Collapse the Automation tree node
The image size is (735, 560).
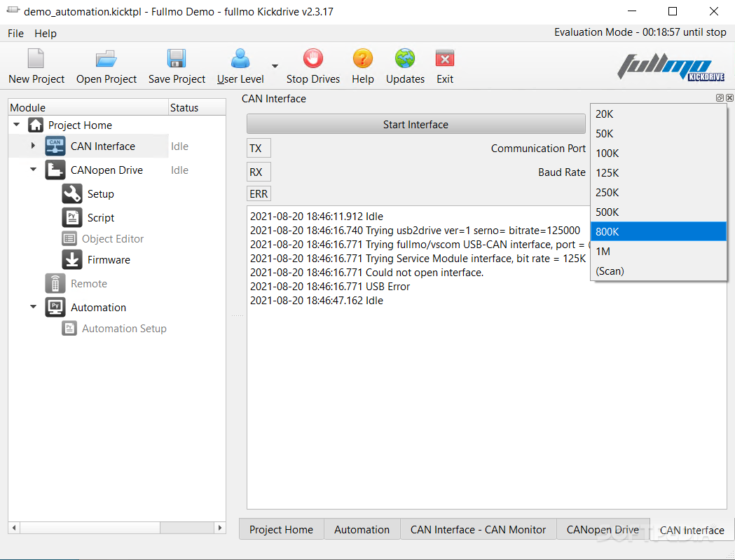pos(33,307)
